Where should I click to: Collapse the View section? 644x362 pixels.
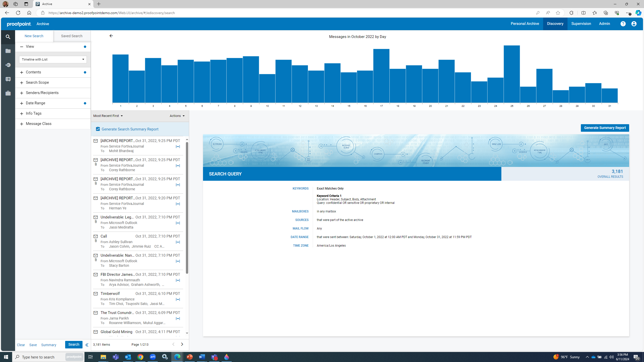(x=22, y=47)
